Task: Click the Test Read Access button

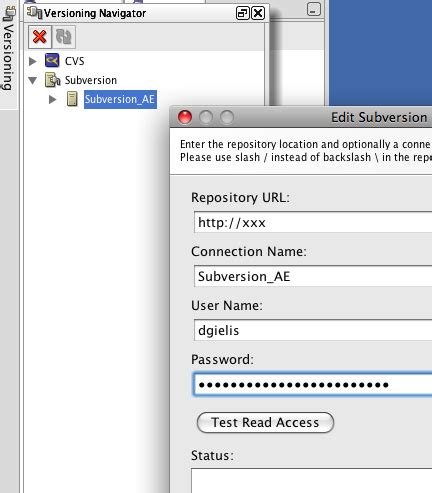Action: click(x=265, y=422)
